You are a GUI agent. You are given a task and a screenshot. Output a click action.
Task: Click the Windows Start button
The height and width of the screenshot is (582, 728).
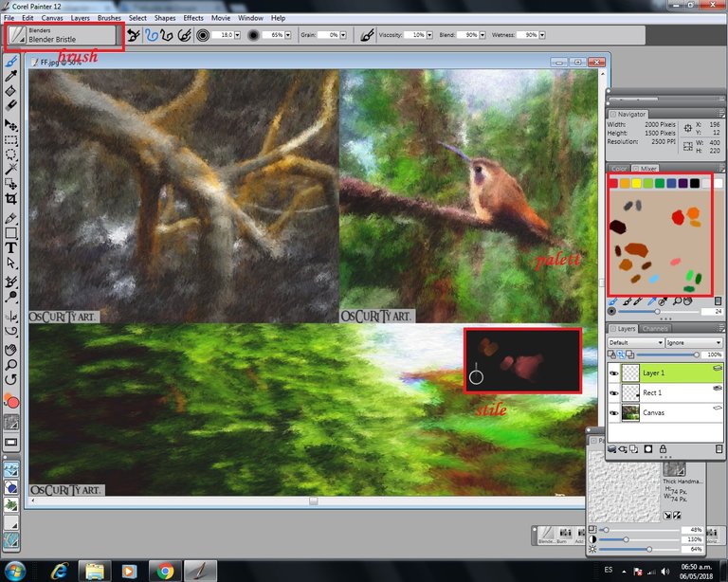[x=15, y=571]
